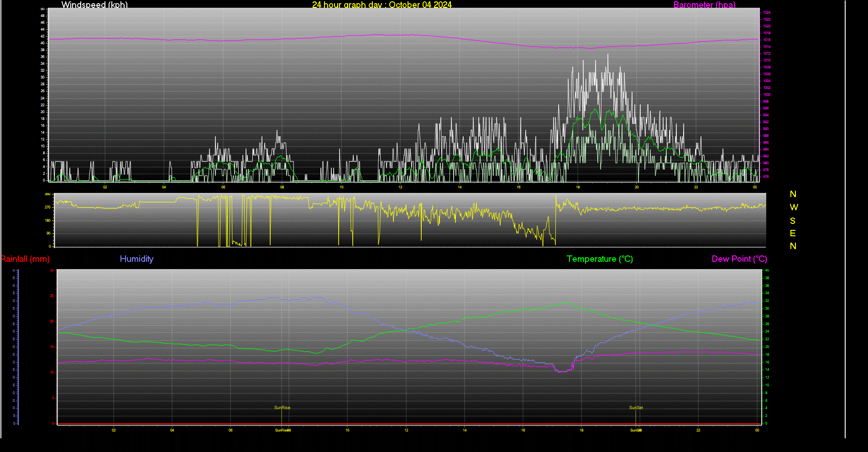Screen dimensions: 868x452
Task: Click the 'E' wind direction letter
Action: 793,234
